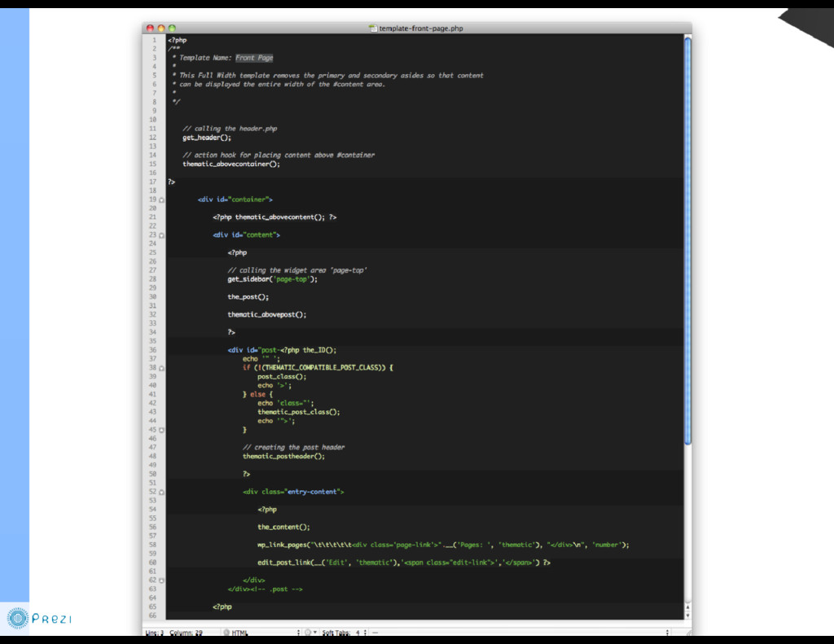Click the the_post(); line

coord(248,296)
